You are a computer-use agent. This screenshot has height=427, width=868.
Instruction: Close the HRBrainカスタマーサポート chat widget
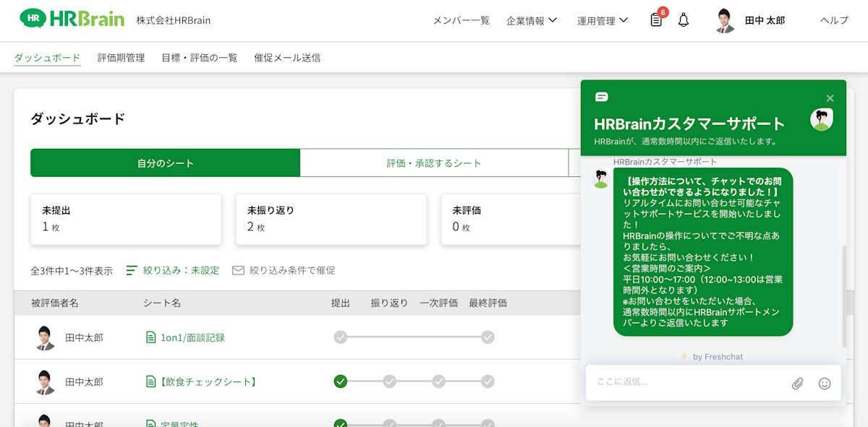[x=830, y=98]
